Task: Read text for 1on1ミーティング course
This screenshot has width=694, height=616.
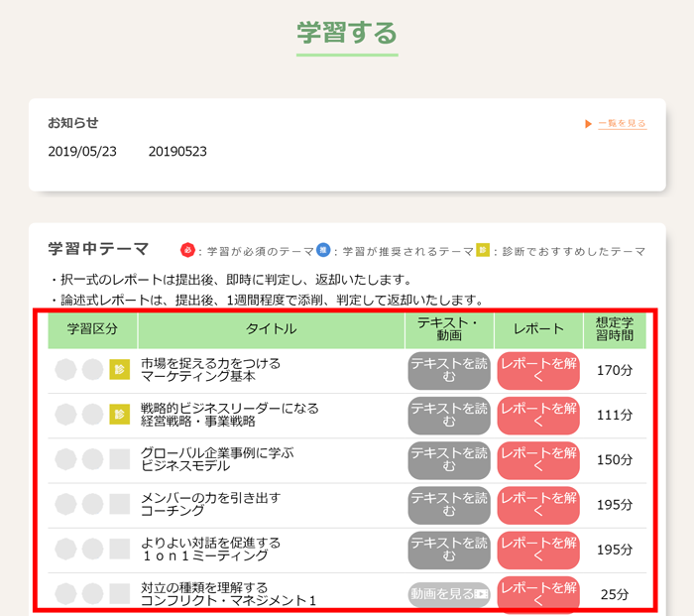Action: coord(449,550)
